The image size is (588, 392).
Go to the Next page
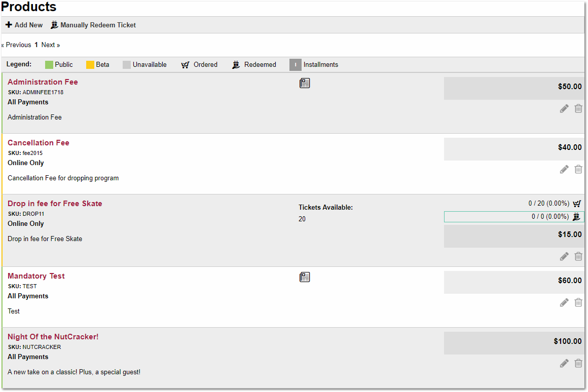point(51,45)
